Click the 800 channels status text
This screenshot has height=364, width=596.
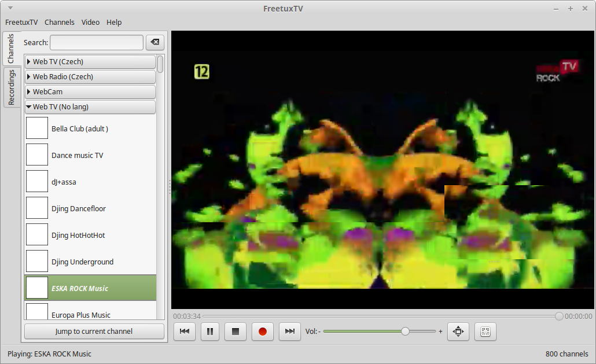click(566, 354)
